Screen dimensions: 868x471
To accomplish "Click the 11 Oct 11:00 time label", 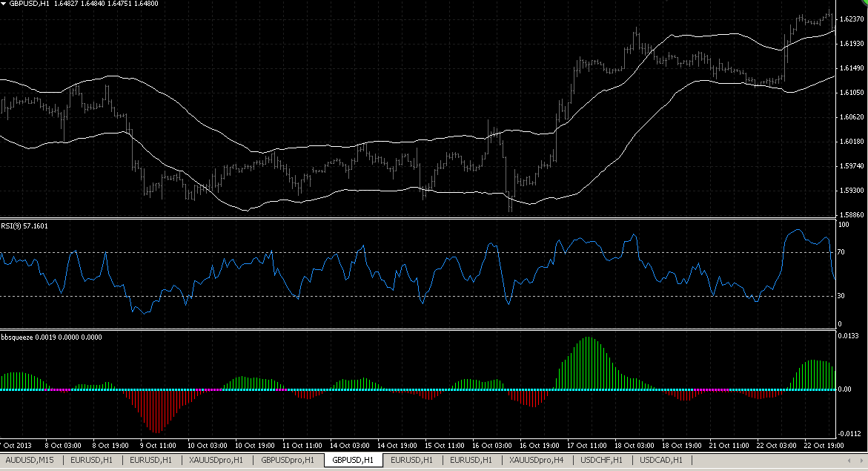I will coord(302,446).
